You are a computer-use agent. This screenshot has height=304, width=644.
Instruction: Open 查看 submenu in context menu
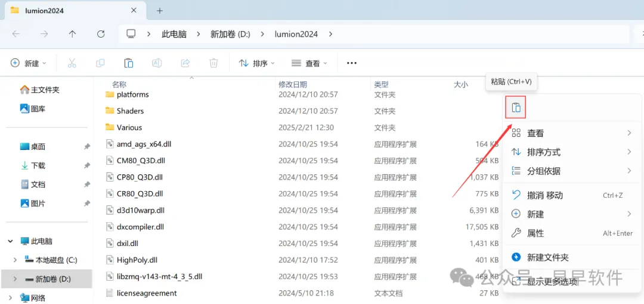tap(571, 133)
